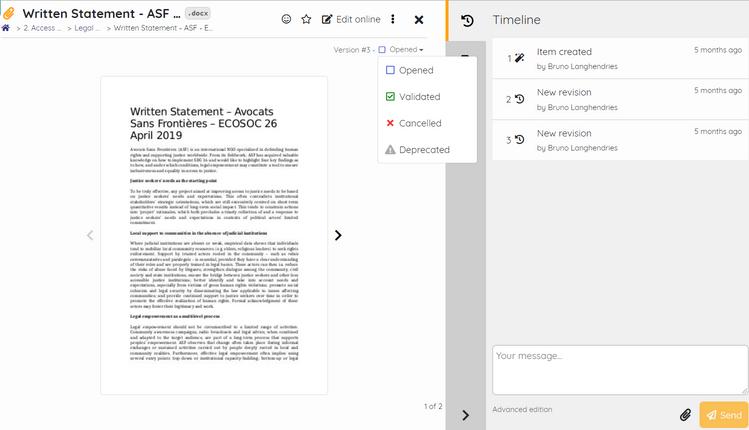This screenshot has height=430, width=749.
Task: Go to previous page with left arrow
Action: click(x=90, y=235)
